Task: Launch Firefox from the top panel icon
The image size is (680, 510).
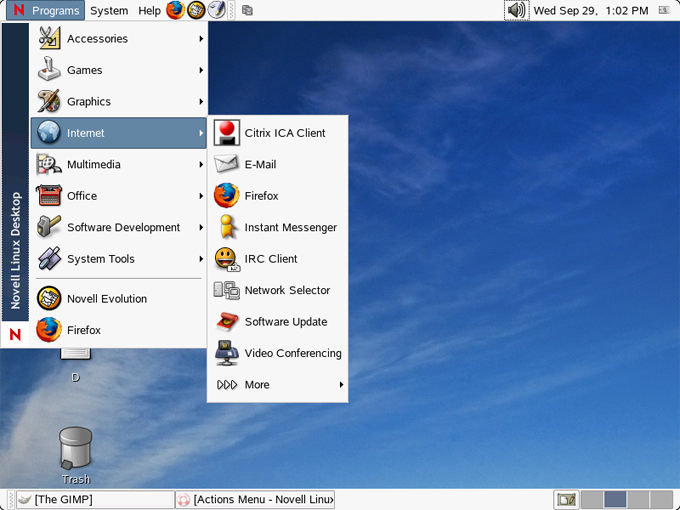Action: click(175, 10)
